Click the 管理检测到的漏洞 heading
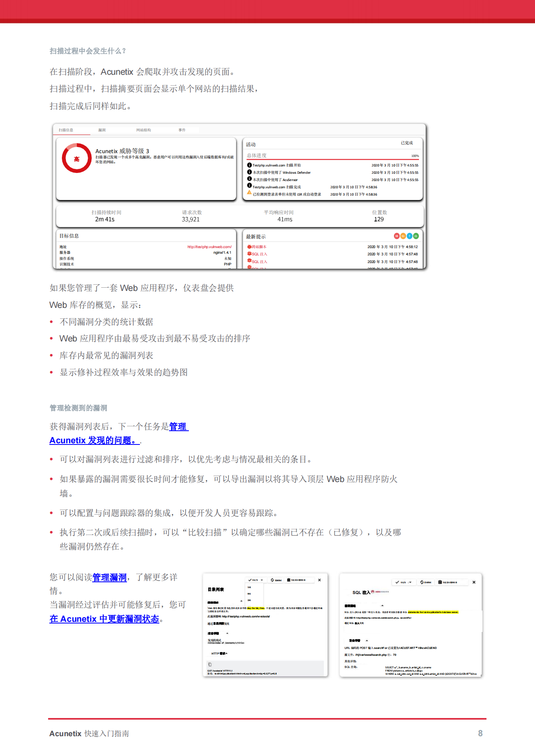The height and width of the screenshot is (756, 535). point(78,408)
